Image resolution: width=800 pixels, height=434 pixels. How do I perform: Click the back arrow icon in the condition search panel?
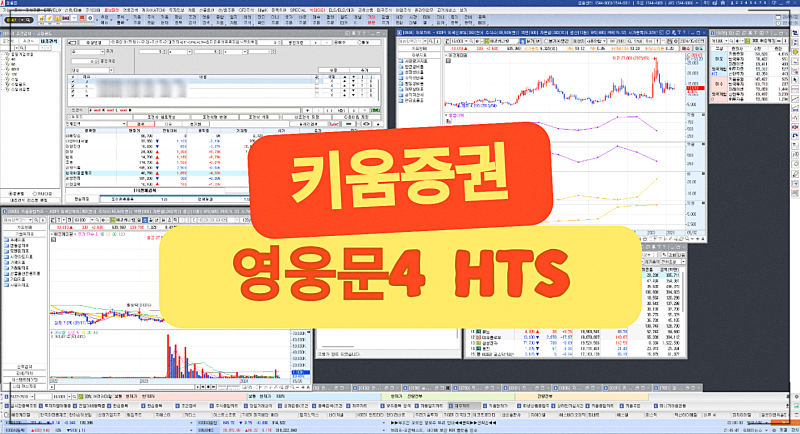72,43
